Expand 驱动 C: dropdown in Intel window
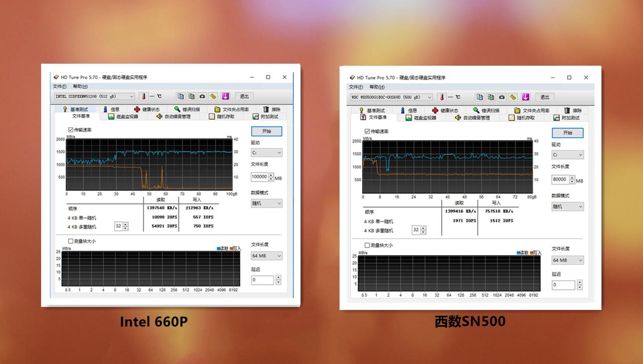This screenshot has width=643, height=364. pos(266,152)
